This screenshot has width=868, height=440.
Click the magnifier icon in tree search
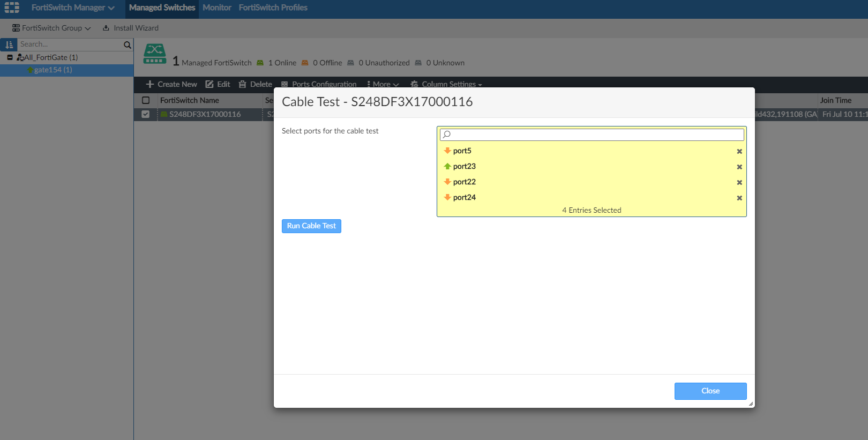[x=128, y=45]
